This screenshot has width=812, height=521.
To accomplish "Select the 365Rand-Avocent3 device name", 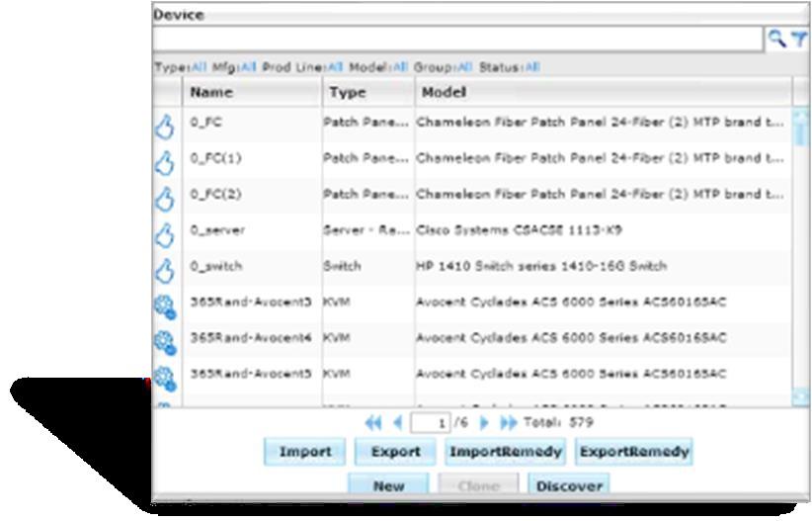I will [251, 302].
